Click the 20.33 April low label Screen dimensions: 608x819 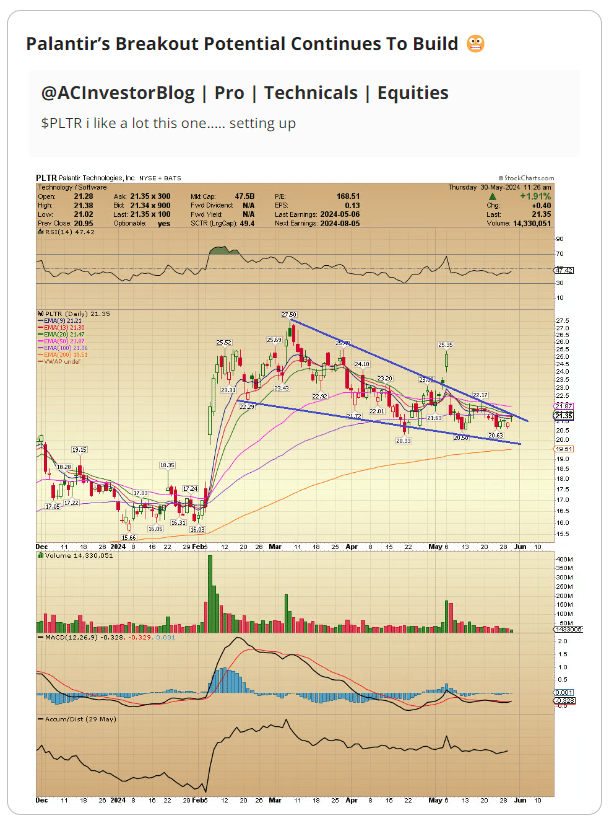(403, 441)
